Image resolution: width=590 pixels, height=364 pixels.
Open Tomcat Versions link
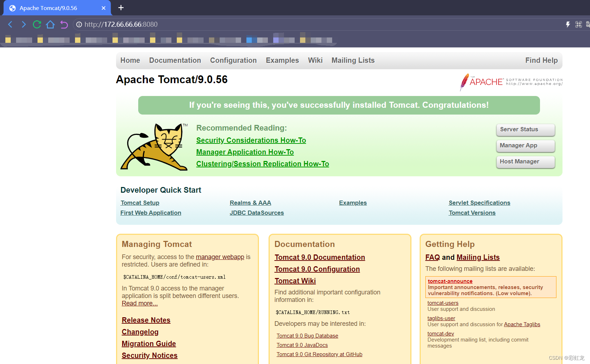point(472,213)
